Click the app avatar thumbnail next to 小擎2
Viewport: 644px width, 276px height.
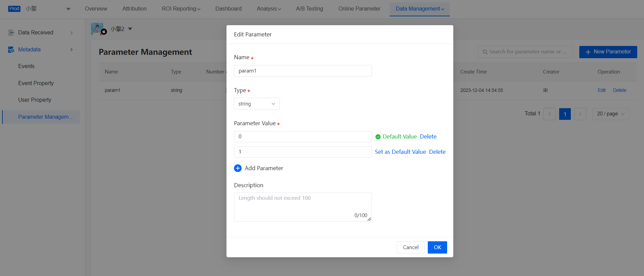pos(97,29)
